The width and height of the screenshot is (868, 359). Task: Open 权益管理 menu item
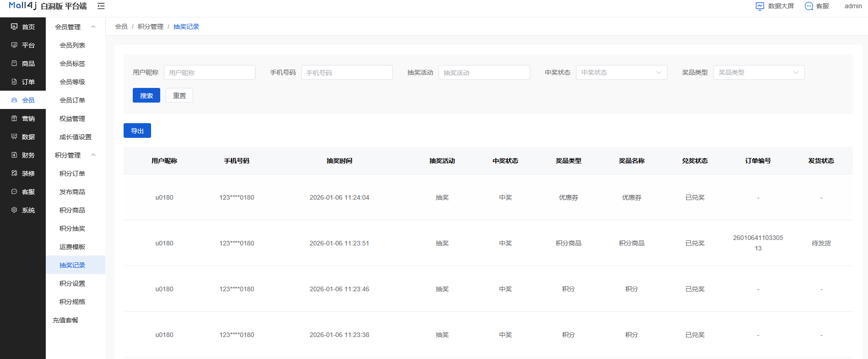pyautogui.click(x=72, y=119)
